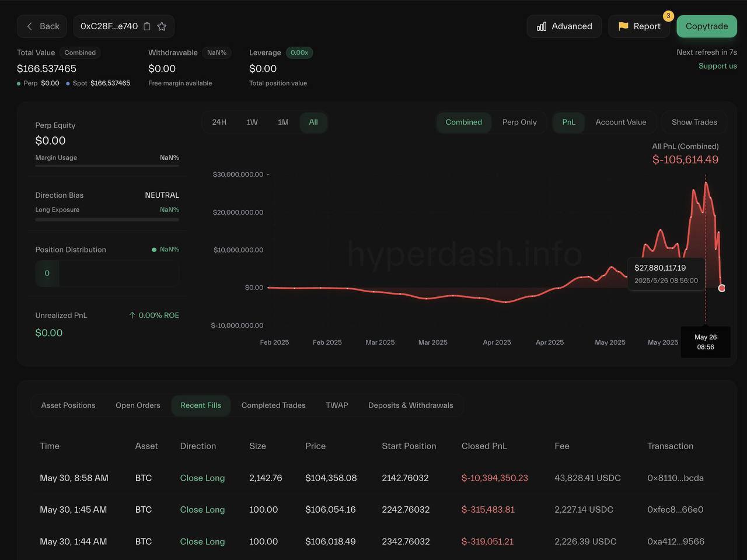Copy the wallet address with clipboard icon
This screenshot has height=560, width=747.
click(147, 26)
